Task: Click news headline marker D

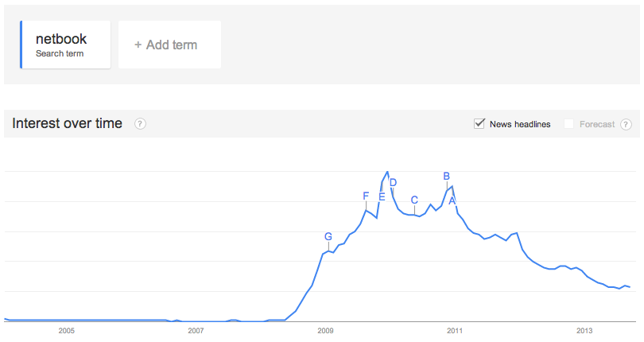Action: [393, 182]
